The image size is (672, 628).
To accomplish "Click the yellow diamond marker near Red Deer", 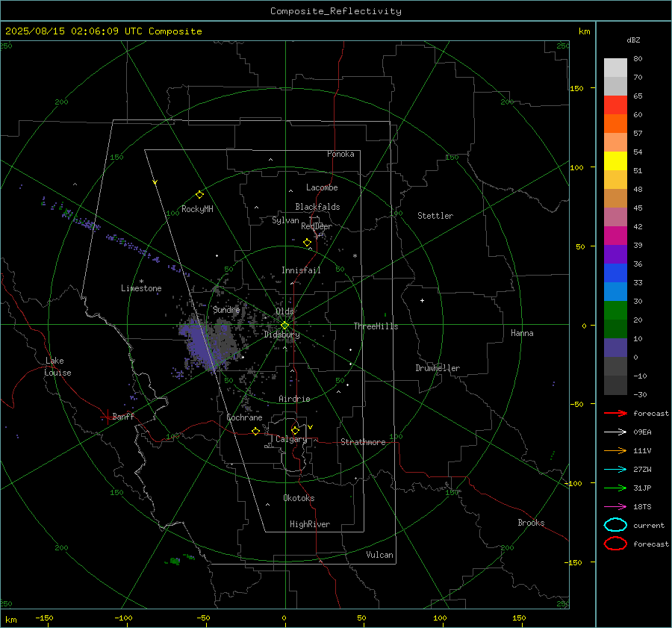I will (x=308, y=243).
